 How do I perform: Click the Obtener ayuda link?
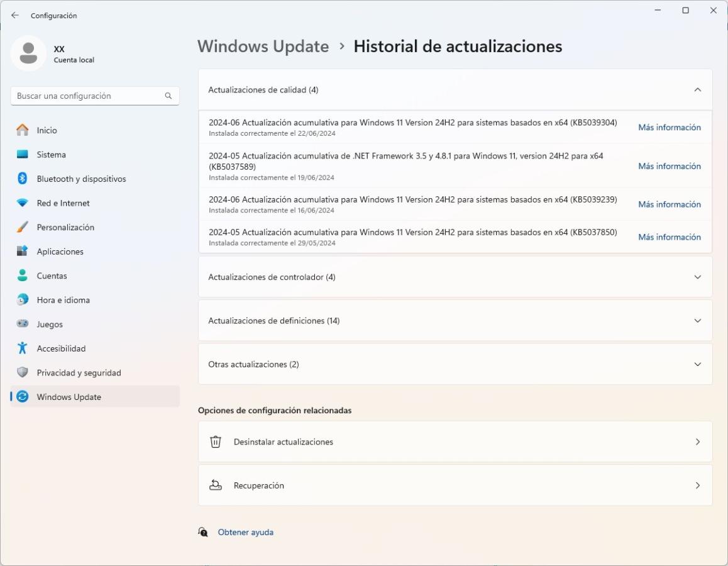point(245,532)
